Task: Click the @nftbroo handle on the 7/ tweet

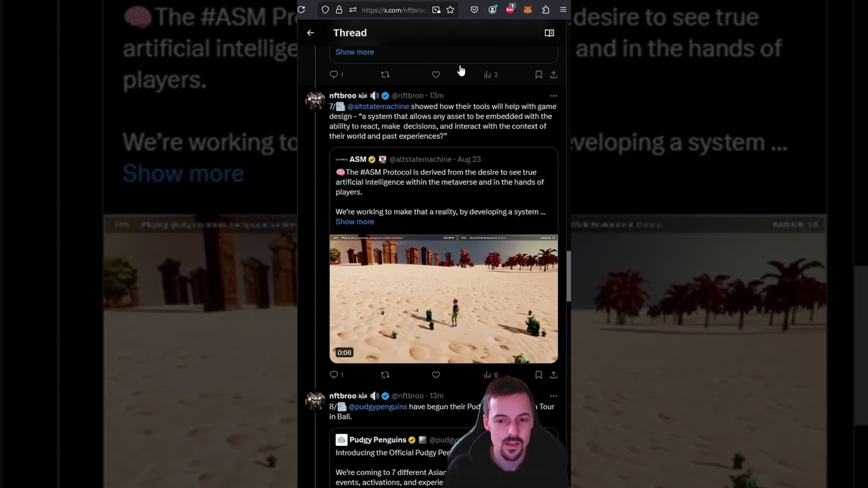Action: tap(408, 96)
